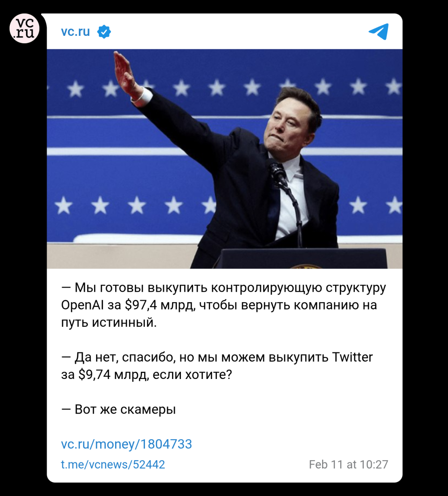Click the top row of white stars
This screenshot has width=448, height=496.
click(225, 87)
